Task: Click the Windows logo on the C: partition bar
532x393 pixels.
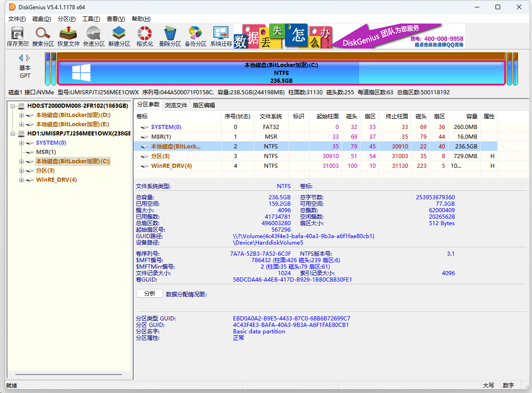Action: pos(81,73)
